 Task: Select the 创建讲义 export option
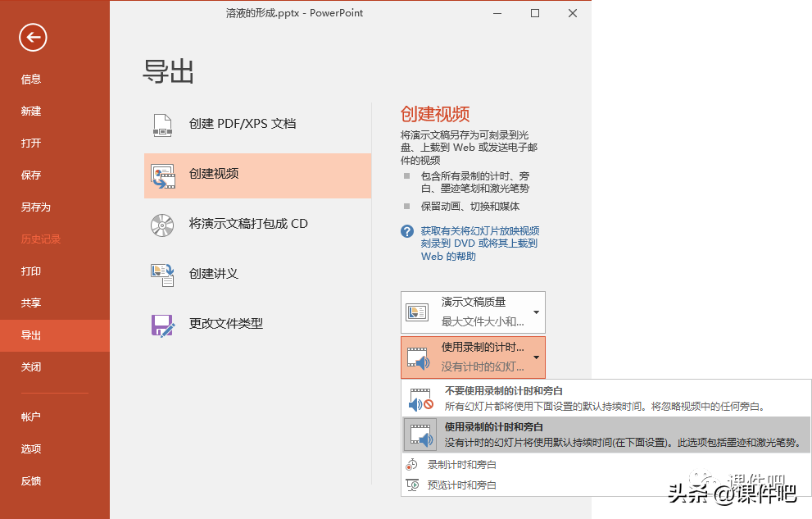tap(257, 275)
